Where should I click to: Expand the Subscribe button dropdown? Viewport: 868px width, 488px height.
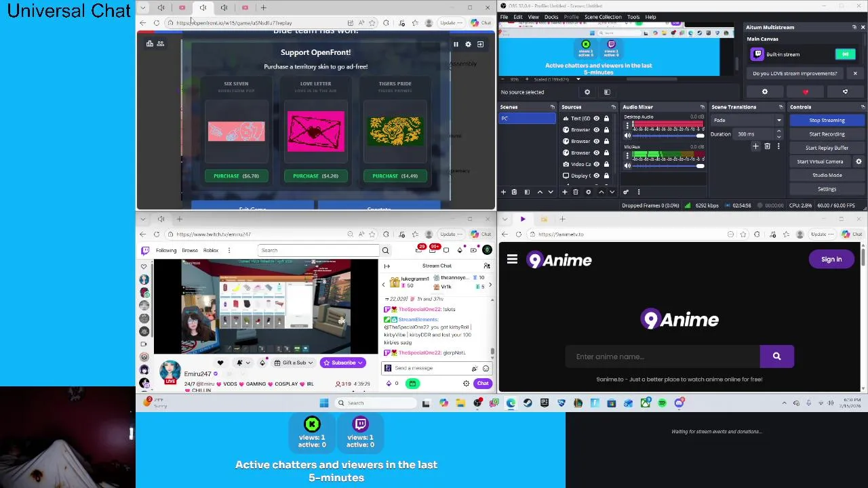coord(361,363)
